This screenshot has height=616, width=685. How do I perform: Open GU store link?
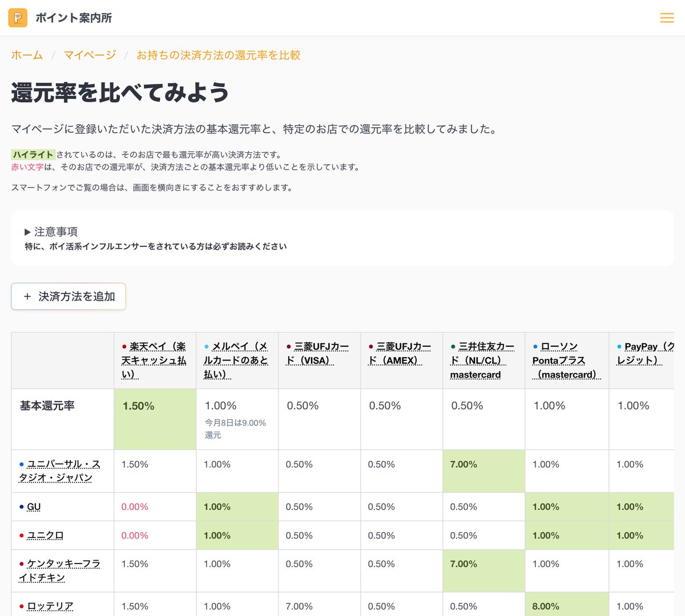[x=34, y=506]
